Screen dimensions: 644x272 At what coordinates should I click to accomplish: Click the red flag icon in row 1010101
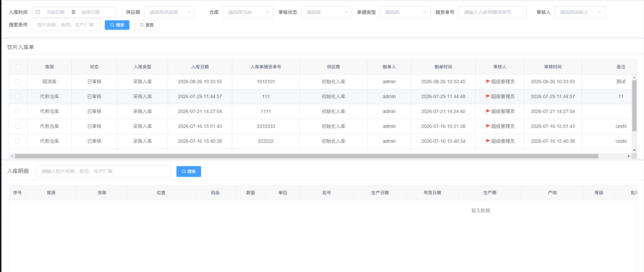pos(488,82)
